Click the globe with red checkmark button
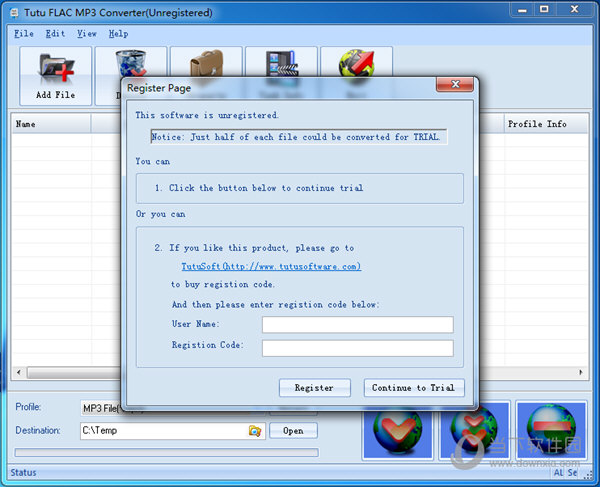Image resolution: width=600 pixels, height=487 pixels. (x=398, y=431)
